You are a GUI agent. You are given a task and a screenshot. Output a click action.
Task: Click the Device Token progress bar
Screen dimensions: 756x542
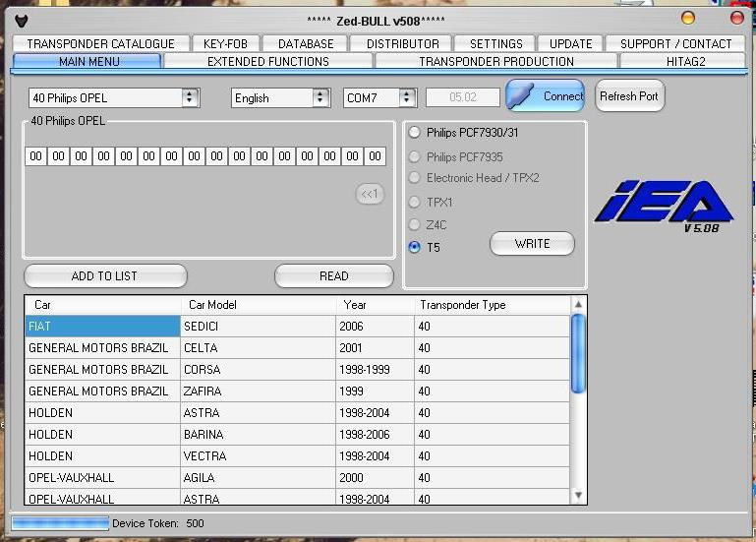coord(60,523)
